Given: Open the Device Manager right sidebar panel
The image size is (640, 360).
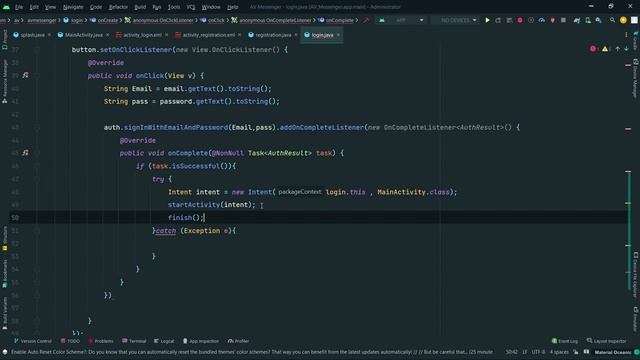Looking at the screenshot, I should coord(636,78).
